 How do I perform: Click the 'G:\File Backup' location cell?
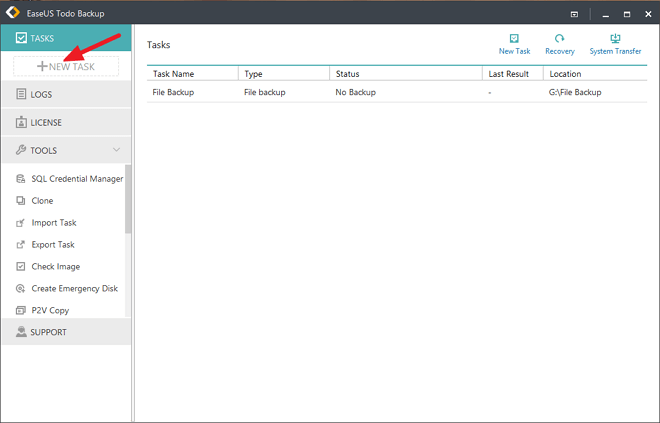tap(575, 92)
